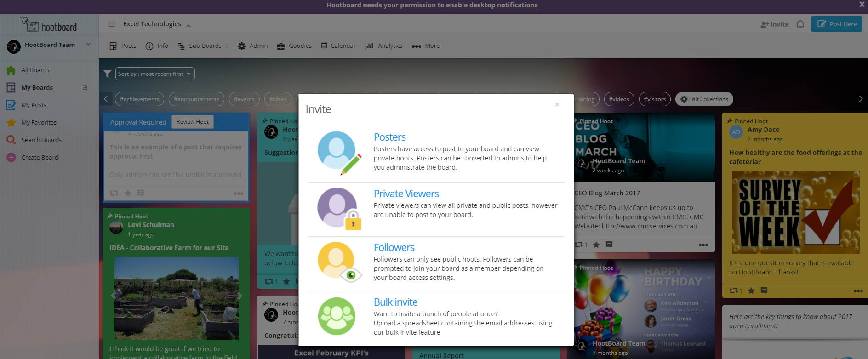
Task: Click the Followers avatar icon with eye
Action: [x=339, y=262]
